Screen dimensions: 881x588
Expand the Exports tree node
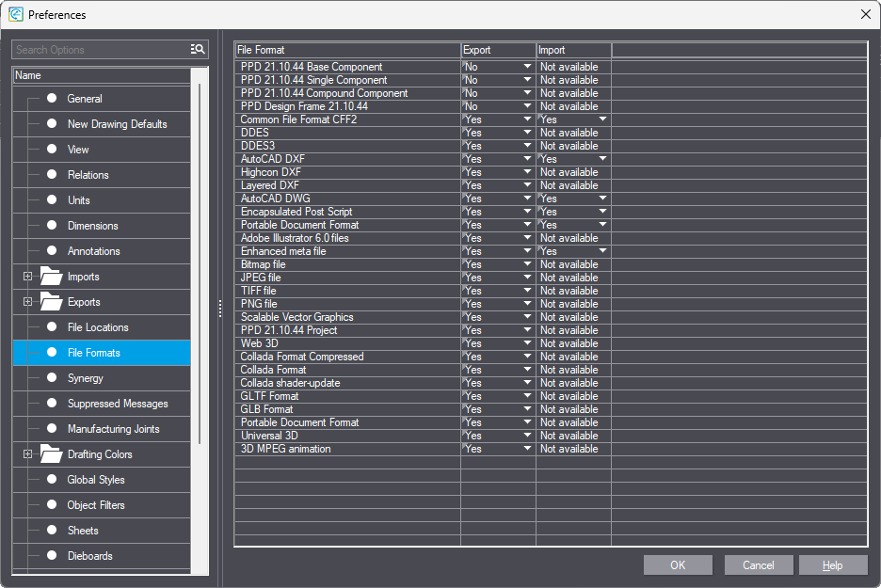(x=27, y=302)
